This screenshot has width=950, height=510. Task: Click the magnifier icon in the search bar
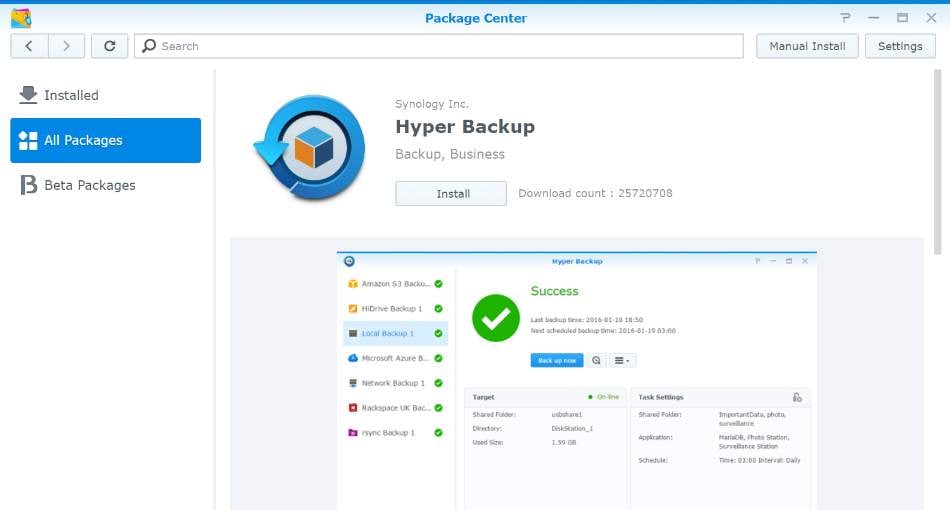(148, 46)
